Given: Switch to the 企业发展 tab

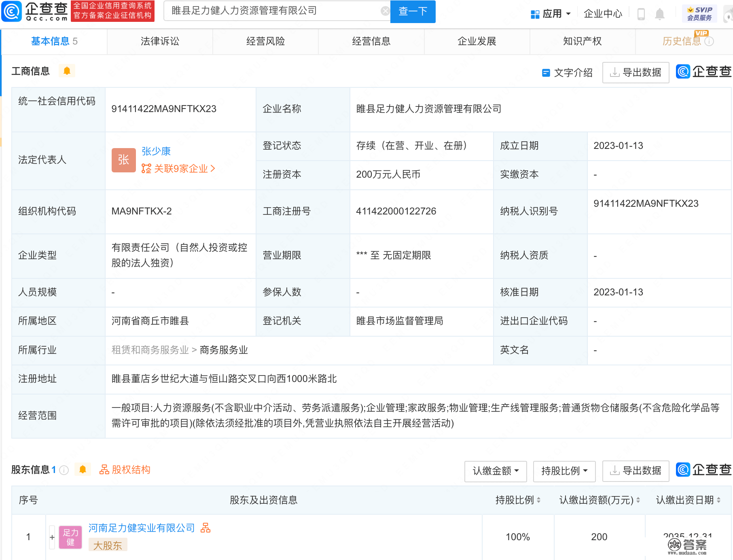Looking at the screenshot, I should [x=477, y=41].
